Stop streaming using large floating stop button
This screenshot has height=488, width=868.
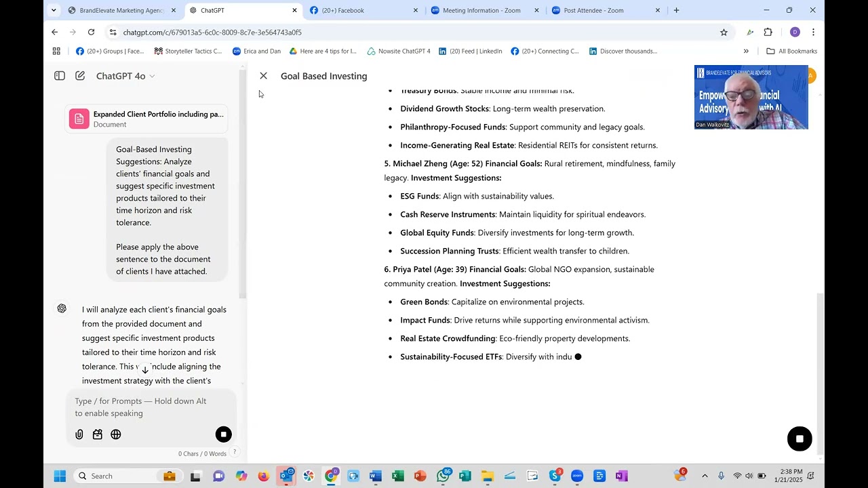point(800,439)
